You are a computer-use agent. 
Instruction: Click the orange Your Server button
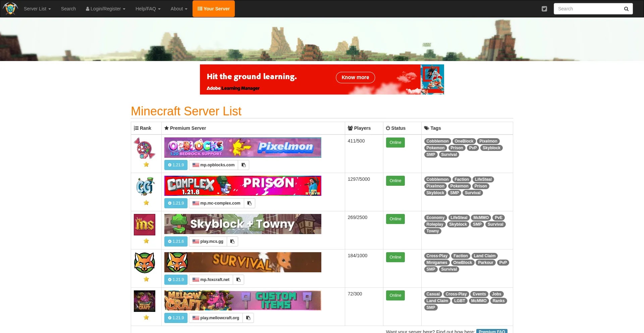coord(214,9)
